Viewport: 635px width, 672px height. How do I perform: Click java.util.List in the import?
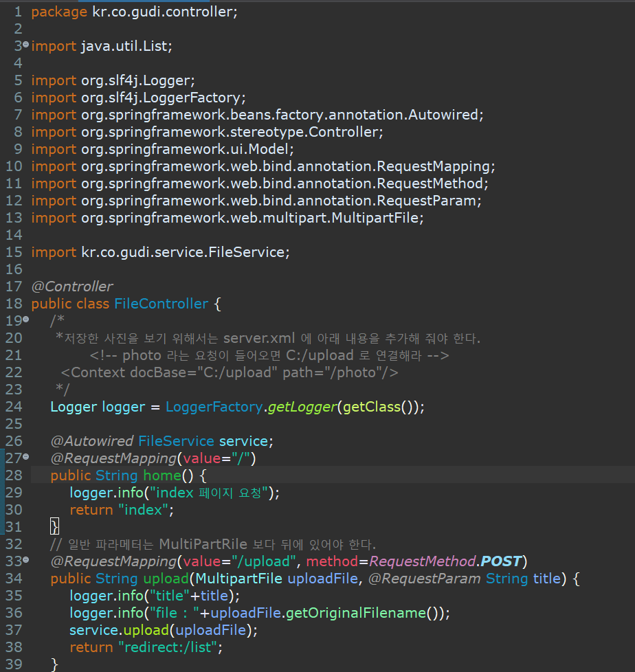(x=124, y=46)
